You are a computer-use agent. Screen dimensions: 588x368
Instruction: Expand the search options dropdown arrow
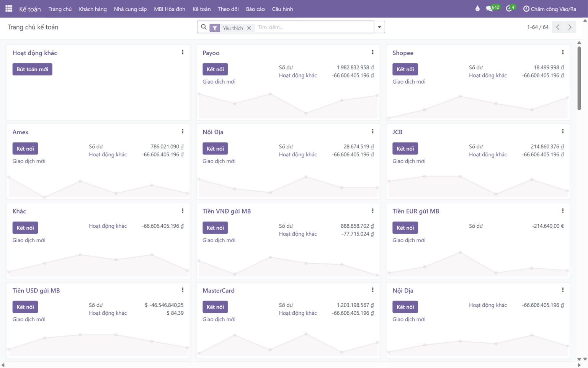tap(379, 27)
